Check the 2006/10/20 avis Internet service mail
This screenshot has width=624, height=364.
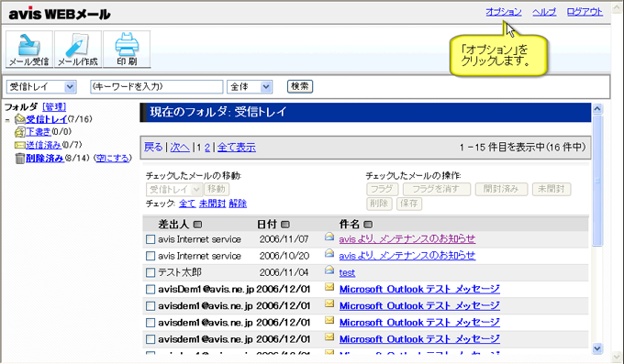pos(150,256)
